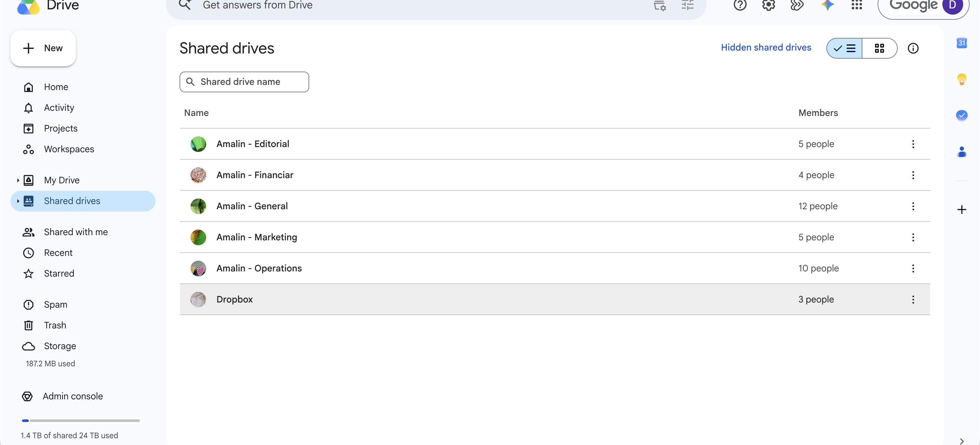The image size is (980, 445).
Task: Launch the Gemini sparkle icon
Action: (x=827, y=5)
